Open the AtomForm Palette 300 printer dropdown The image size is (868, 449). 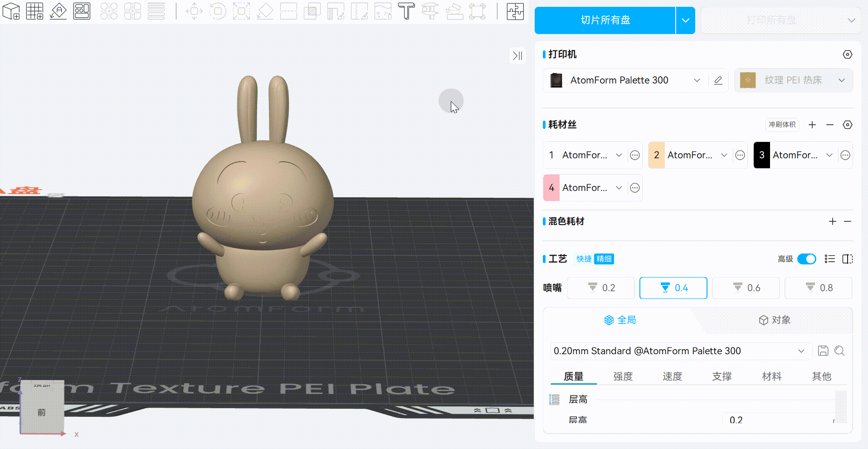[697, 80]
